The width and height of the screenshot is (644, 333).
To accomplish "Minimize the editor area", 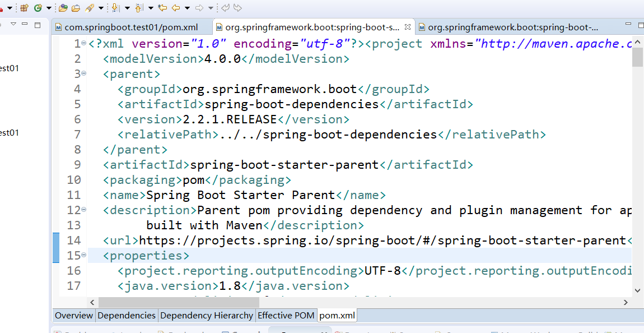I will pyautogui.click(x=628, y=25).
